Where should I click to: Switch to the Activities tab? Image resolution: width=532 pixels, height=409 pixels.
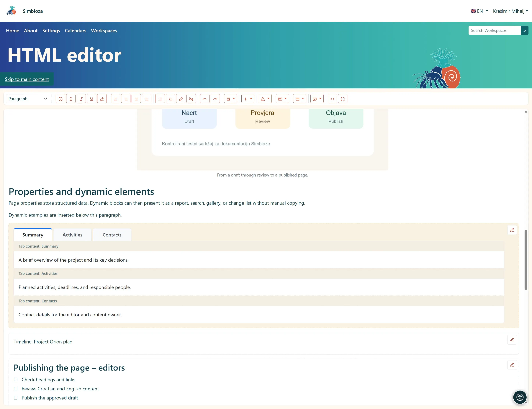tap(72, 235)
